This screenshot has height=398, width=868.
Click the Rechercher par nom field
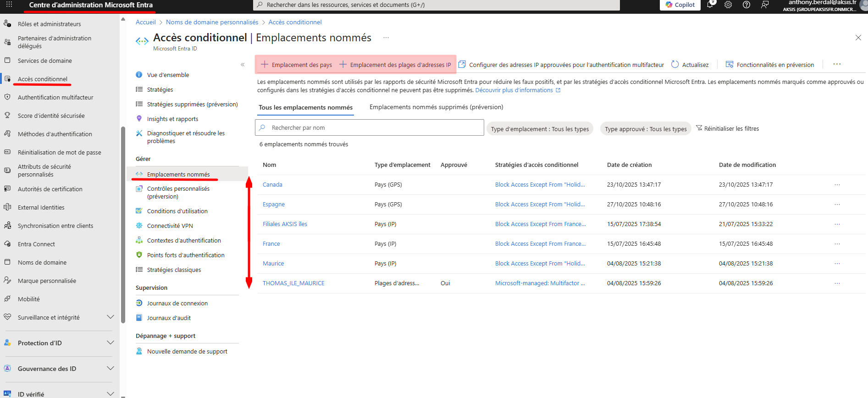[370, 127]
